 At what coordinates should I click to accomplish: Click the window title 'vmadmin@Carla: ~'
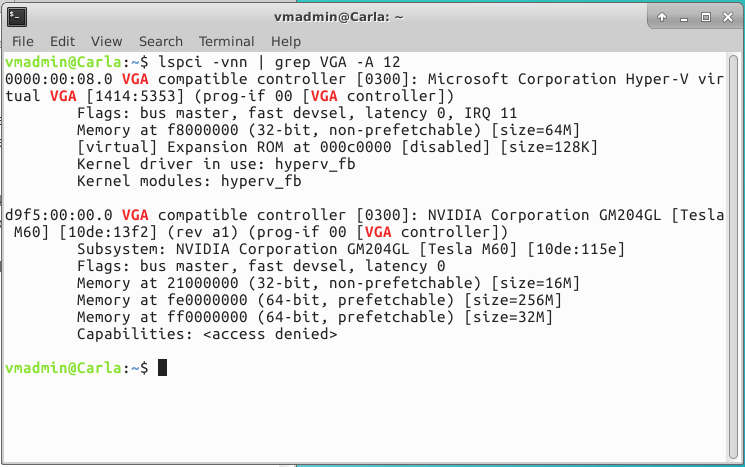pyautogui.click(x=339, y=17)
